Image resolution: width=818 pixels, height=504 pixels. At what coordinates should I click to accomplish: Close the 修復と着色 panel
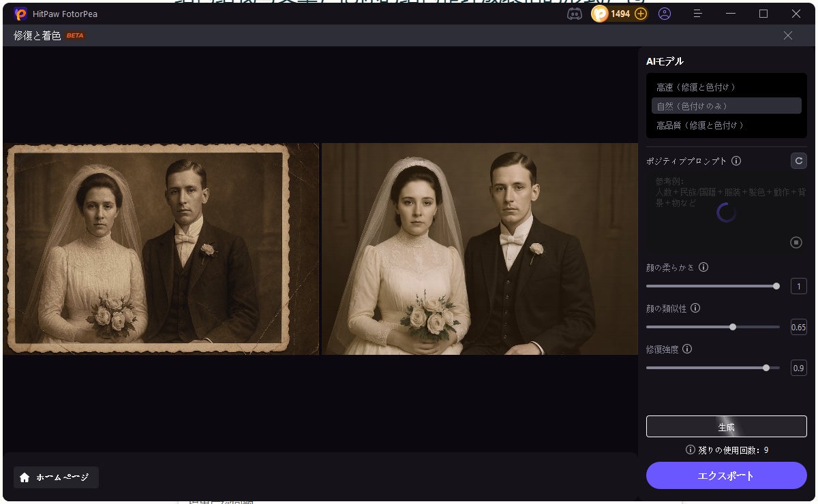tap(788, 35)
